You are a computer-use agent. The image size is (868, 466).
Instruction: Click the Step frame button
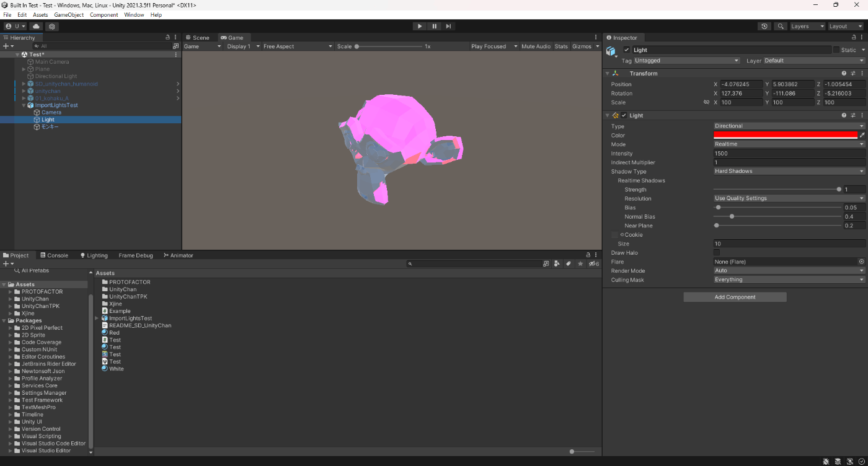pyautogui.click(x=448, y=26)
